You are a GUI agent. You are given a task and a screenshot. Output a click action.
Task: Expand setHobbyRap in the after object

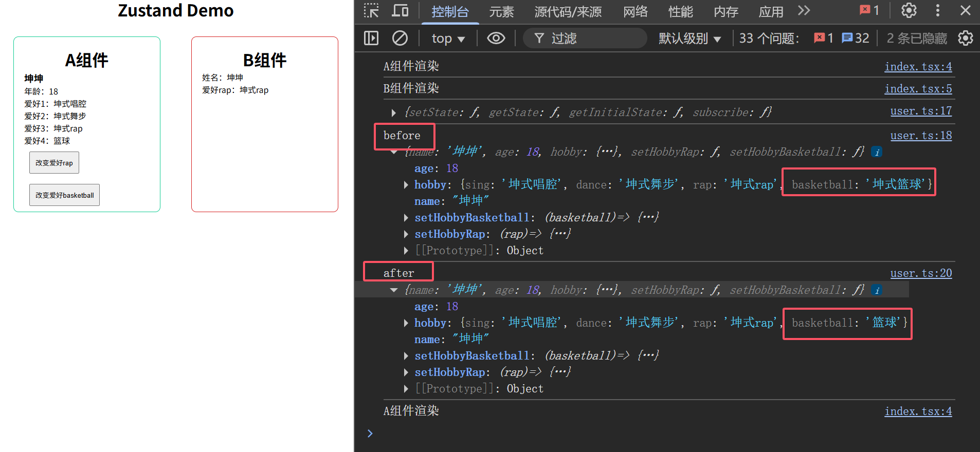(406, 372)
